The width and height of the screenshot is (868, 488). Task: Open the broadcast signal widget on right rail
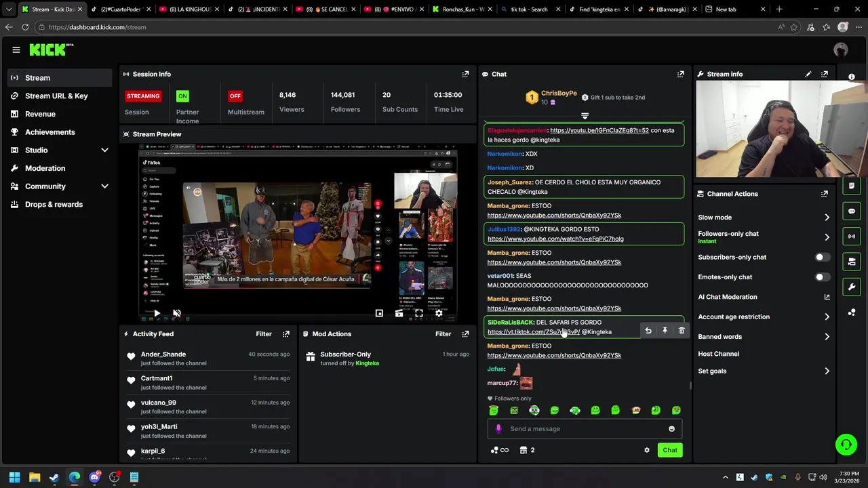click(x=852, y=236)
